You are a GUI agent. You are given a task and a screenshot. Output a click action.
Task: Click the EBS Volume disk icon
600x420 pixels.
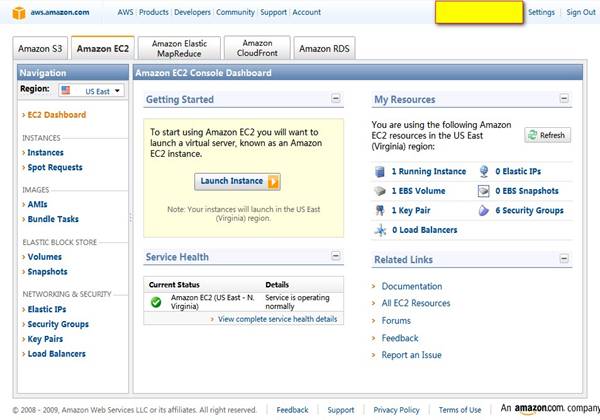pyautogui.click(x=380, y=191)
